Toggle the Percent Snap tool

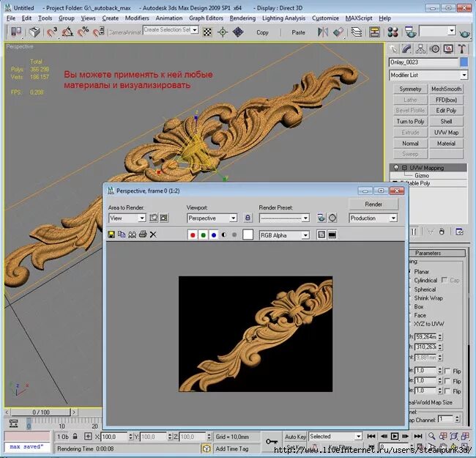pos(83,32)
